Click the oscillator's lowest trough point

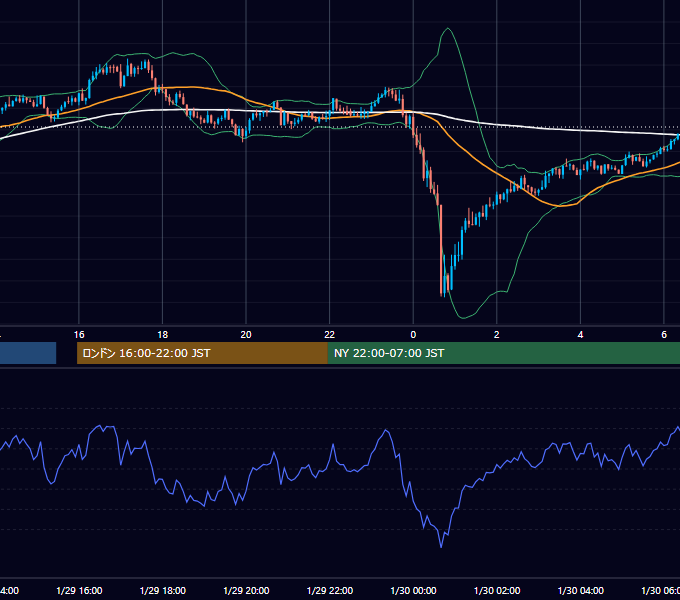pyautogui.click(x=441, y=547)
